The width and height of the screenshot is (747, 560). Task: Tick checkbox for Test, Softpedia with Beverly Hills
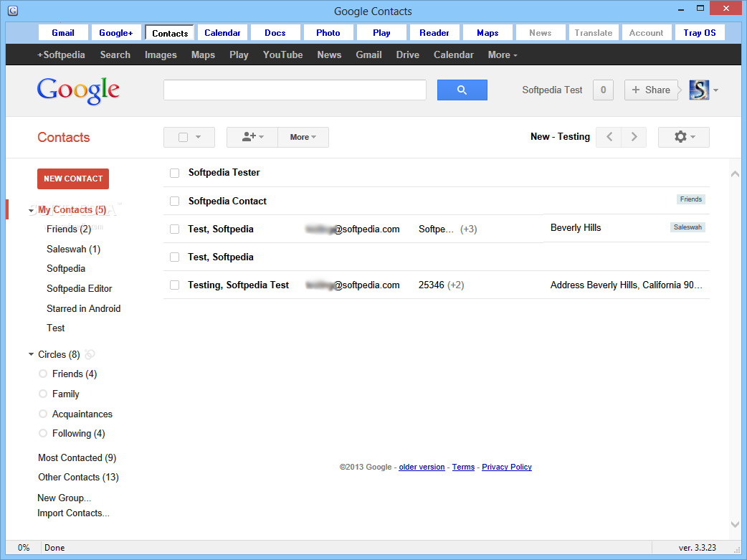(175, 229)
